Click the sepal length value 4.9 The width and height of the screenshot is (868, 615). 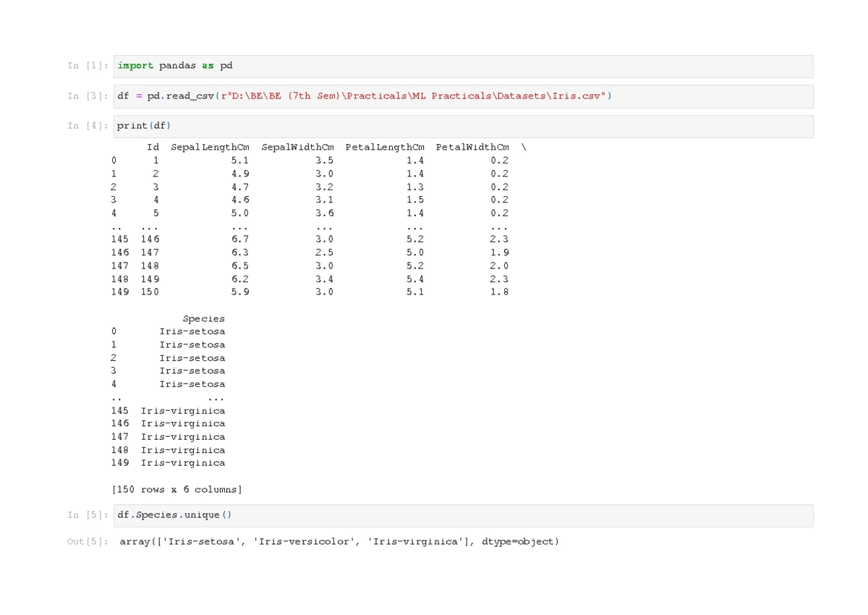coord(240,174)
